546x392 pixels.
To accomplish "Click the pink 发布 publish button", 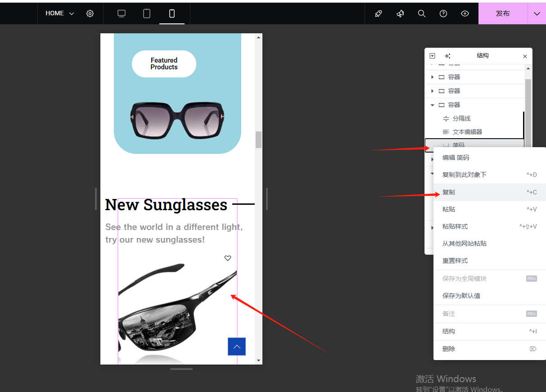I will point(502,14).
